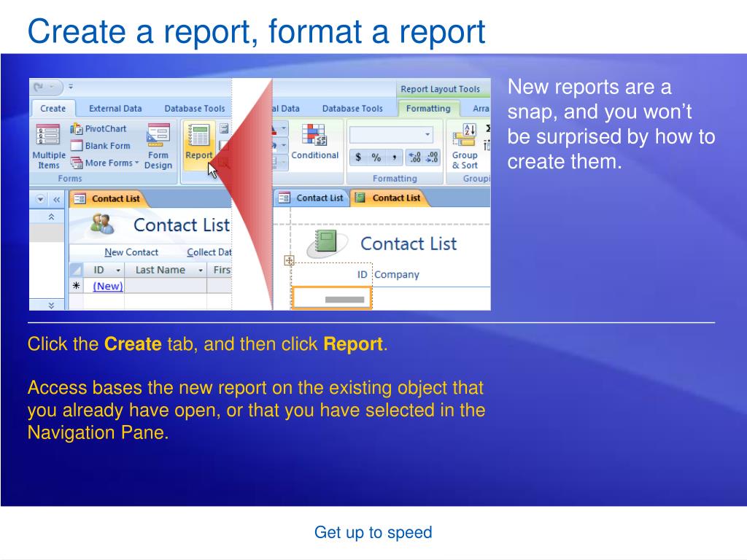Switch to the Formatting ribbon tab
Screen dimensions: 747x560
click(427, 109)
